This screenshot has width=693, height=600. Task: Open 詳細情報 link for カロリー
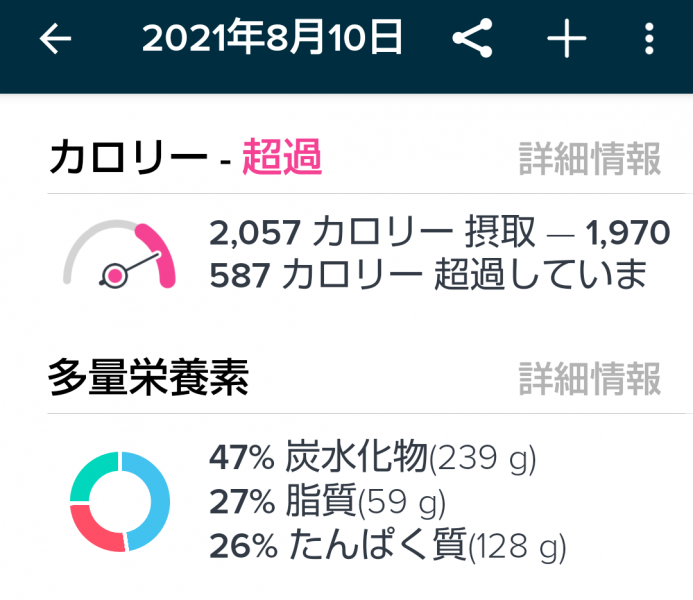tap(589, 158)
